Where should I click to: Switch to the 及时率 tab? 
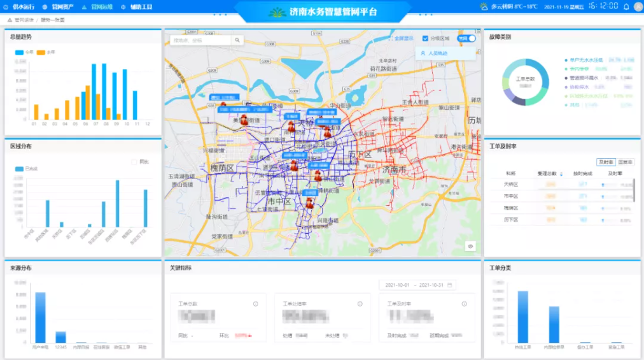(x=606, y=162)
